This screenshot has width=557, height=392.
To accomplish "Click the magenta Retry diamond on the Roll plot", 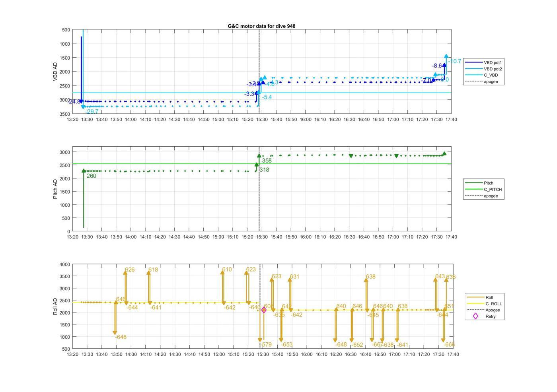I will (264, 310).
